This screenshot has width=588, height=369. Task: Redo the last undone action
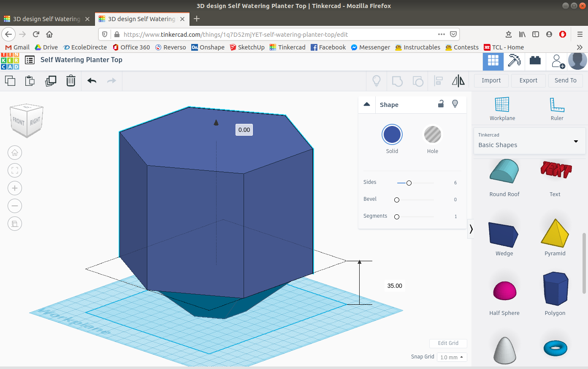(111, 80)
